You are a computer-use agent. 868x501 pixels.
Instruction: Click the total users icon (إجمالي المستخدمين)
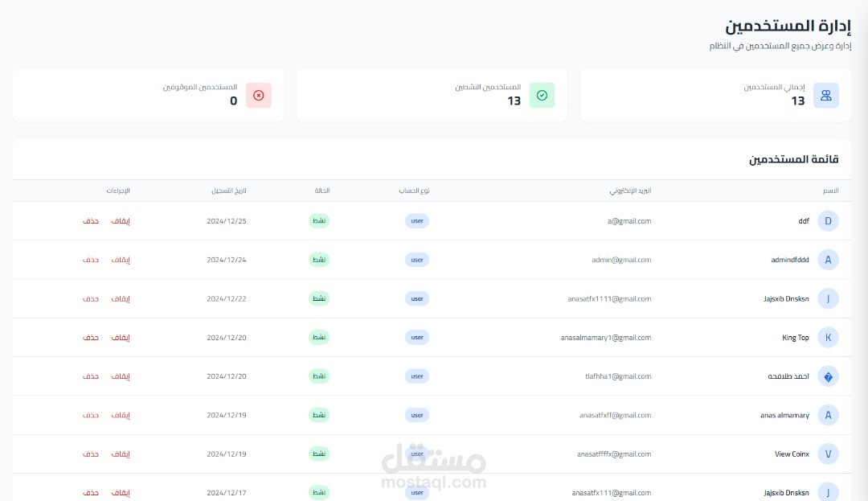(x=826, y=95)
